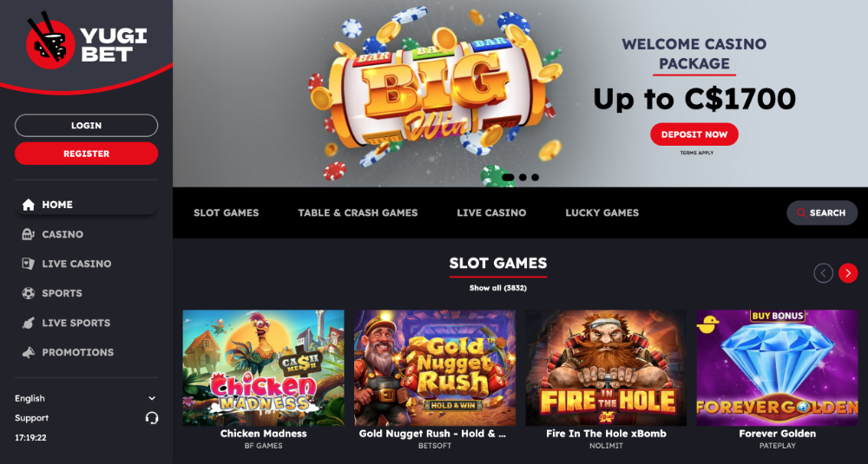868x464 pixels.
Task: Open Casino via its sidebar icon
Action: click(29, 234)
